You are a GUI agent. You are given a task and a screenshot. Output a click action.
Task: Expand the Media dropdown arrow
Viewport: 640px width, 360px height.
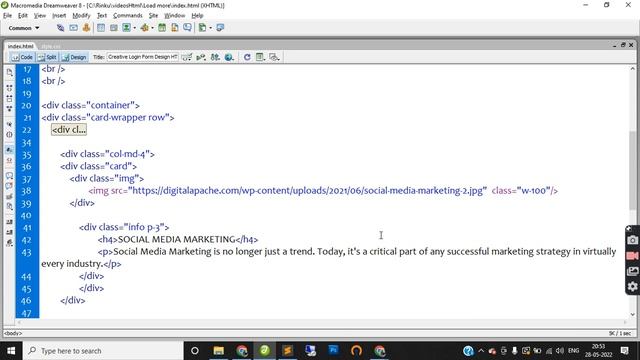[152, 28]
